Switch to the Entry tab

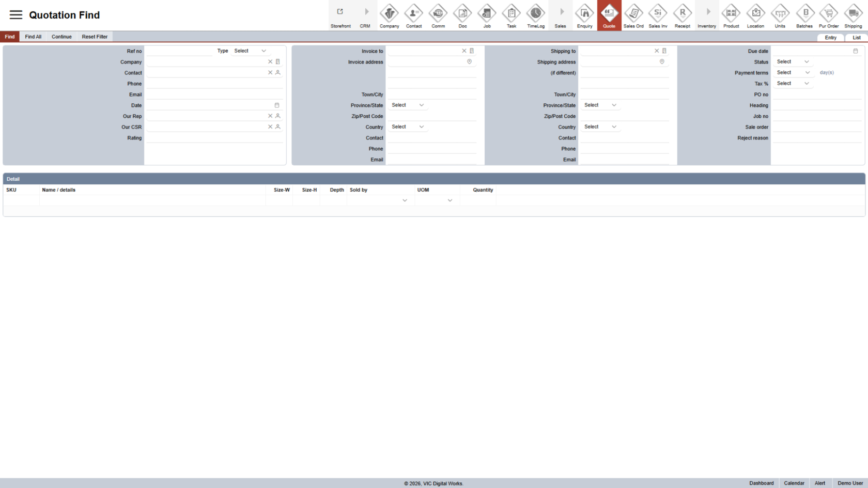coord(830,38)
